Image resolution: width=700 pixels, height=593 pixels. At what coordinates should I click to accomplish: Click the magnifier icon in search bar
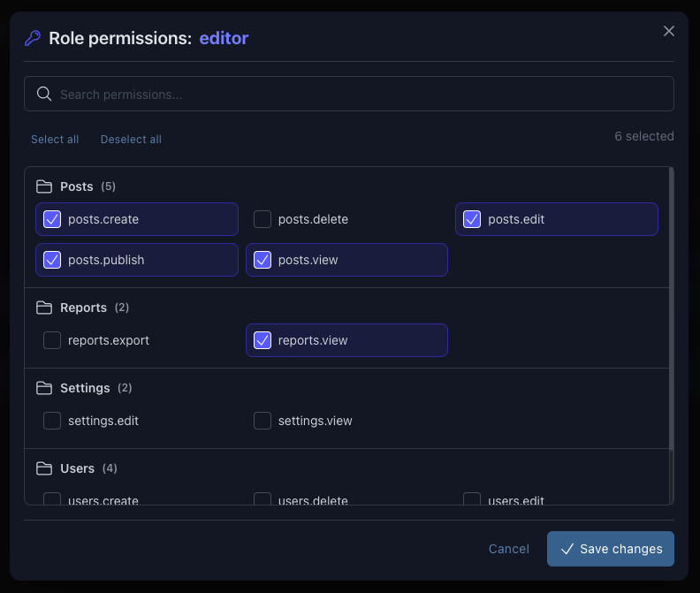coord(43,94)
